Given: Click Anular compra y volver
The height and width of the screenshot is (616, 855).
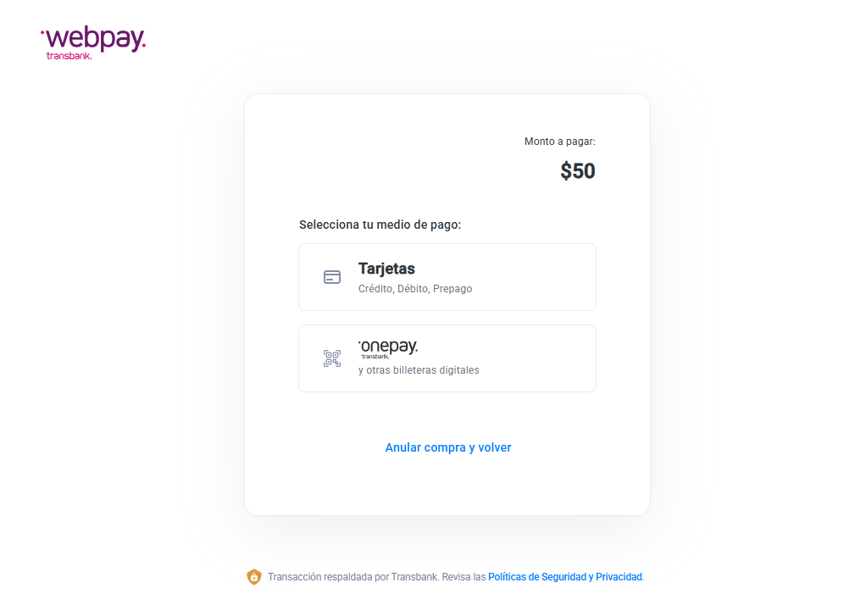Looking at the screenshot, I should (447, 447).
